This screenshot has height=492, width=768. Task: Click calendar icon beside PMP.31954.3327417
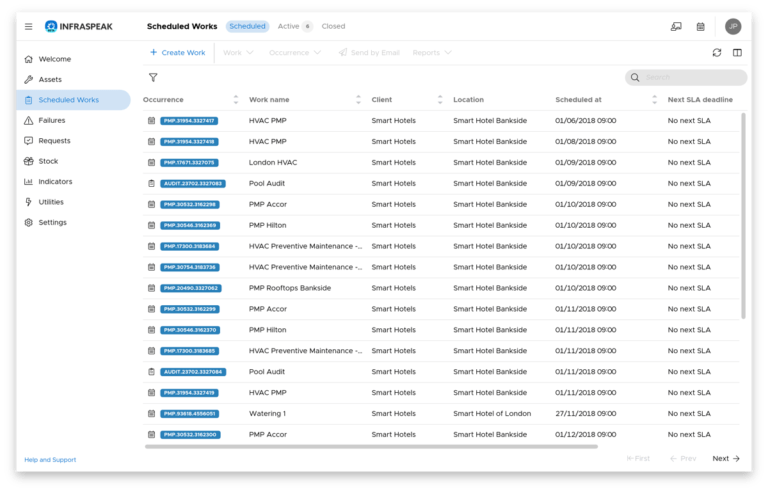151,121
